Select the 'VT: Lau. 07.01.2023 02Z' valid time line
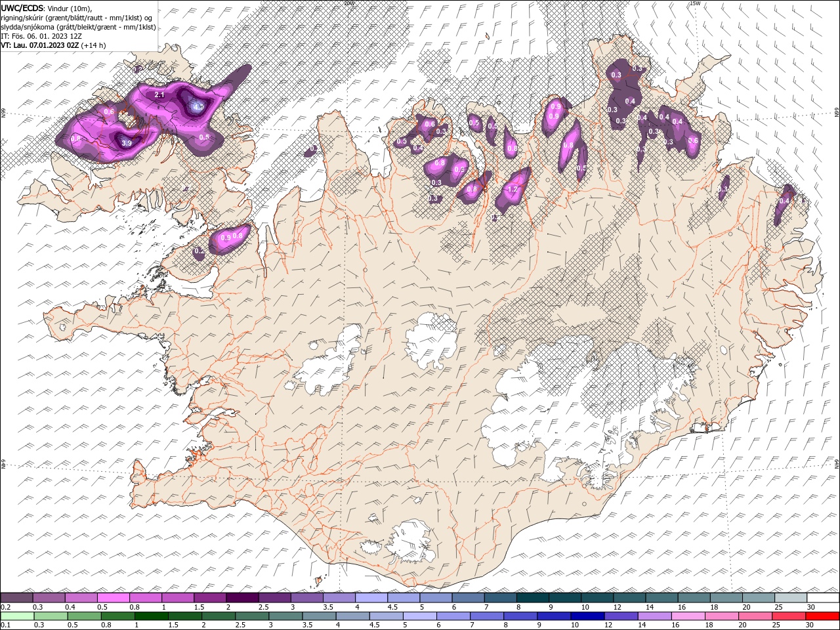Image resolution: width=840 pixels, height=630 pixels. (x=39, y=45)
